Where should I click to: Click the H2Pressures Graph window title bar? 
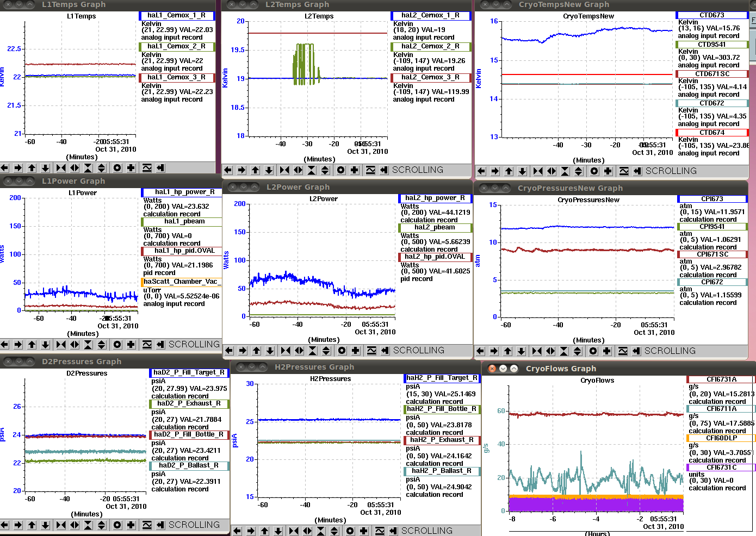coord(356,367)
